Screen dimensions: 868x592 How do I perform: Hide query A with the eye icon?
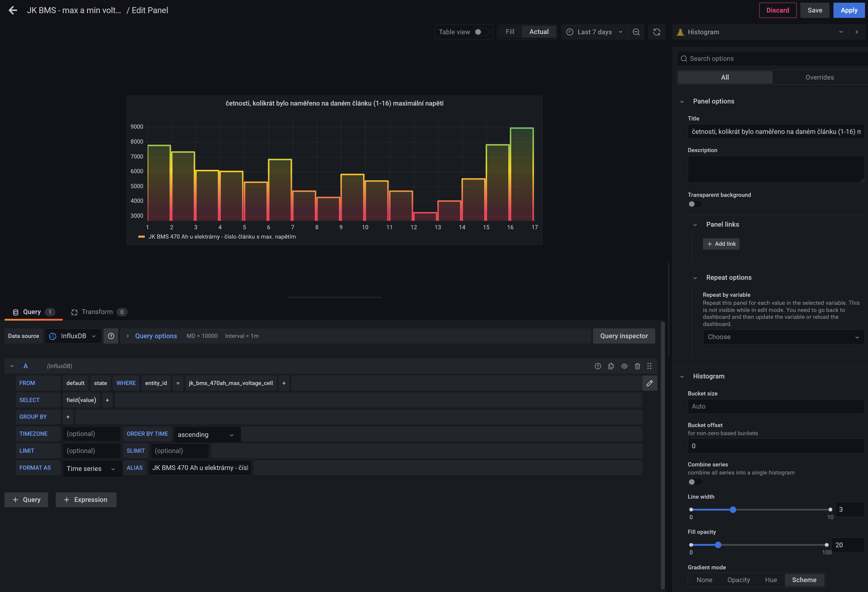point(625,366)
